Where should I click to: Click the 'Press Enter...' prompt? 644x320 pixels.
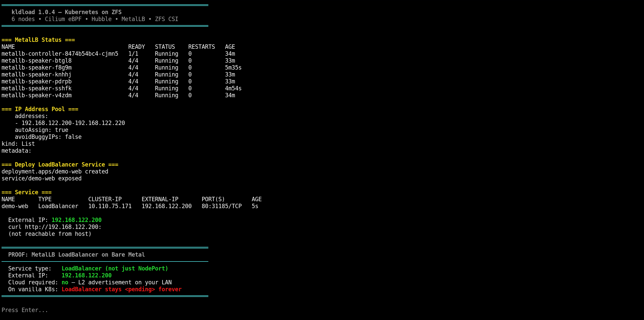point(25,310)
